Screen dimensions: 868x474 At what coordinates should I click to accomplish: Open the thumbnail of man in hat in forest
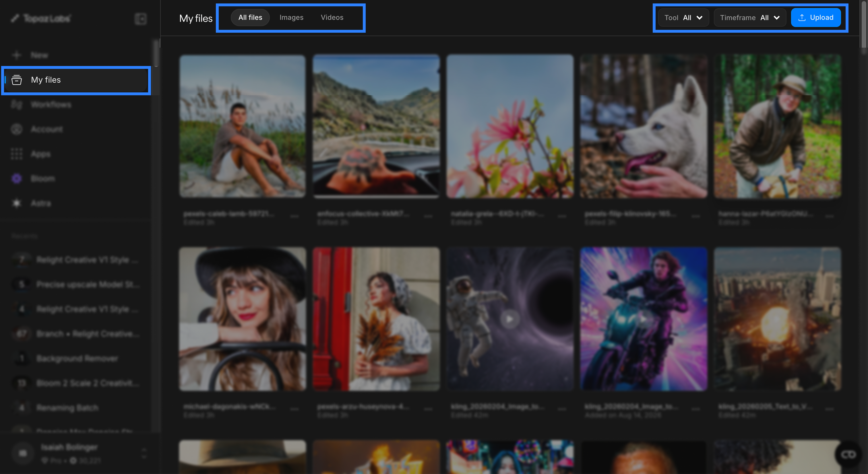(x=777, y=126)
